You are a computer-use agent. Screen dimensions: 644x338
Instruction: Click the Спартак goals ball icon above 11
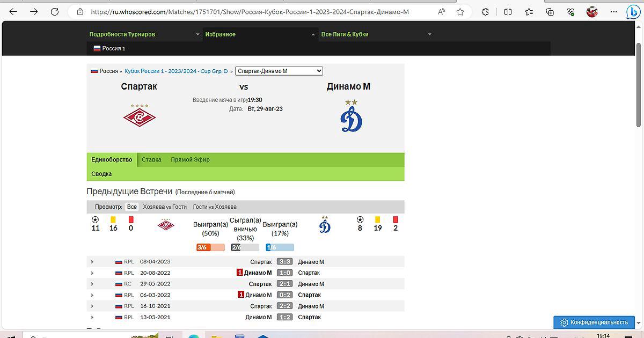pyautogui.click(x=96, y=219)
